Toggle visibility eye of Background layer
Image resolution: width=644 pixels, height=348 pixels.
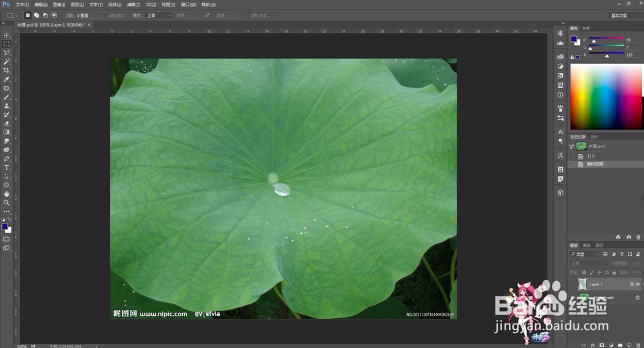tap(573, 297)
